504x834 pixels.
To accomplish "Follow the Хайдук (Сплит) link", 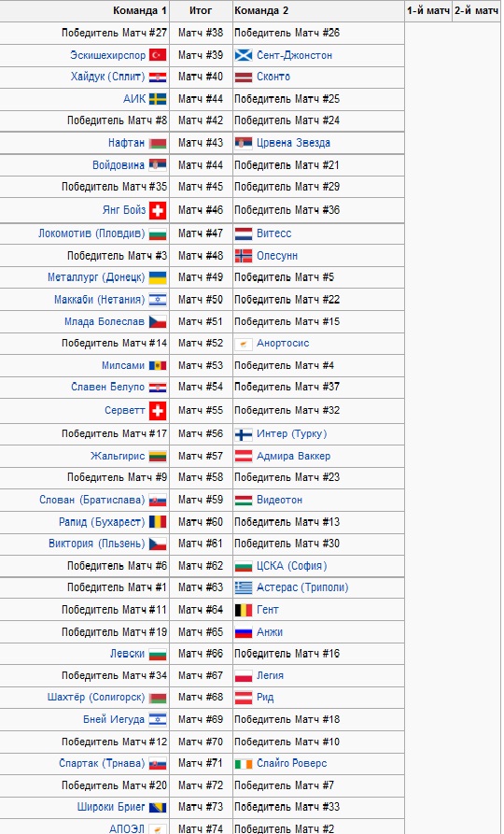I will (108, 78).
